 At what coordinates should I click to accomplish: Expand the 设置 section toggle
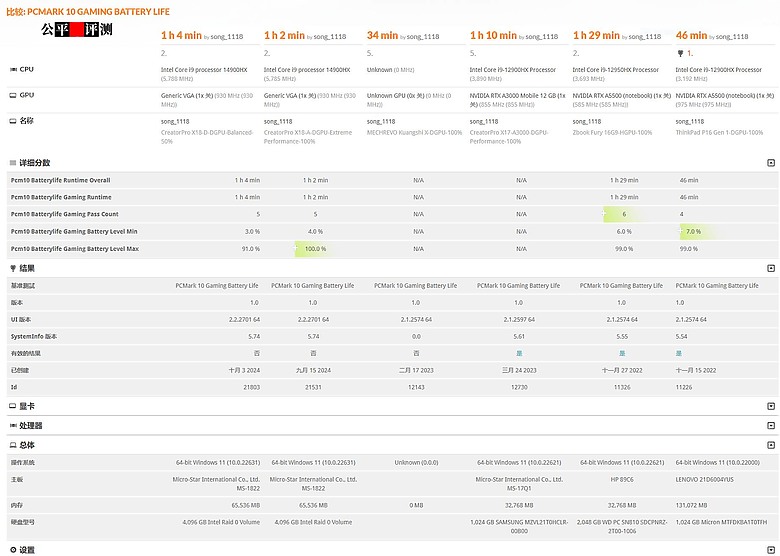point(771,550)
